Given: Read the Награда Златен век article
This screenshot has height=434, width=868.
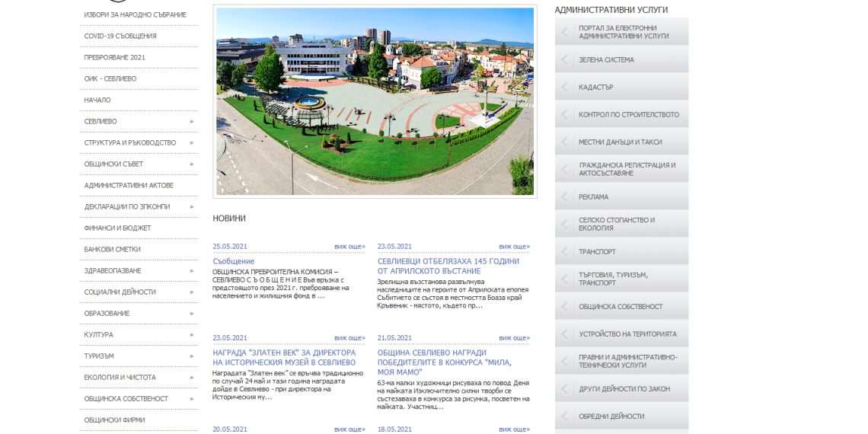Looking at the screenshot, I should 284,357.
